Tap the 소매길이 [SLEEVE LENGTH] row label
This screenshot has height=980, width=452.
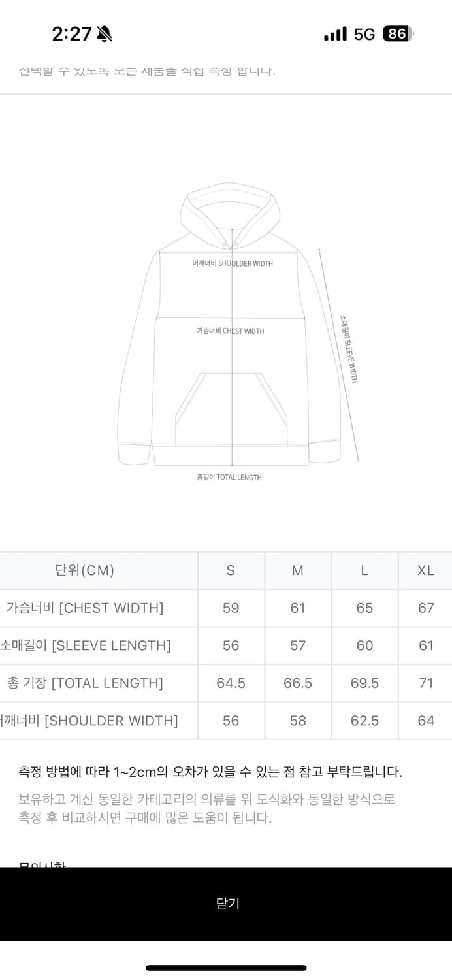85,645
